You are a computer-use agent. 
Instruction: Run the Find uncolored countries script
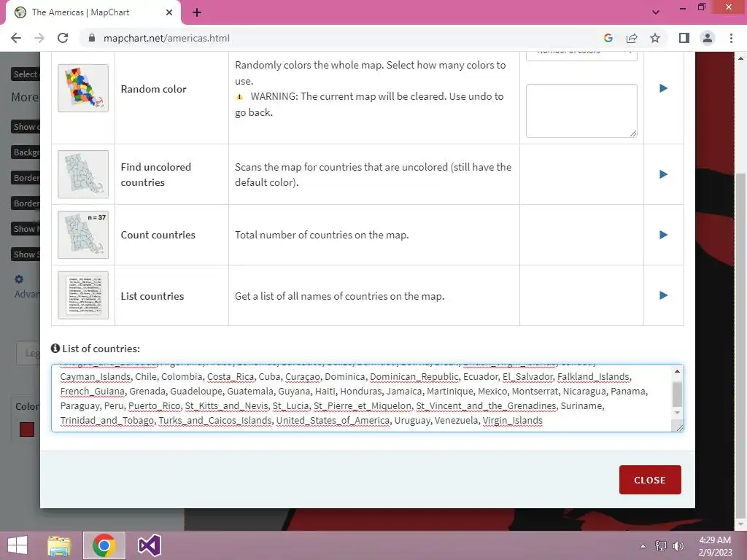coord(663,174)
